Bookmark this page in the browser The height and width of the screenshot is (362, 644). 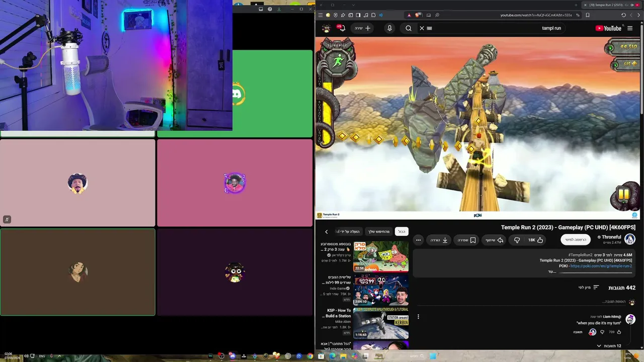[x=588, y=15]
